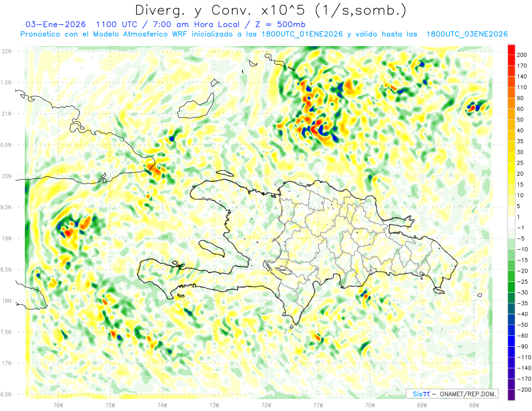Click the 'SisTT - ONAMET/REP.DOM.' label
The height and width of the screenshot is (411, 532).
452,394
